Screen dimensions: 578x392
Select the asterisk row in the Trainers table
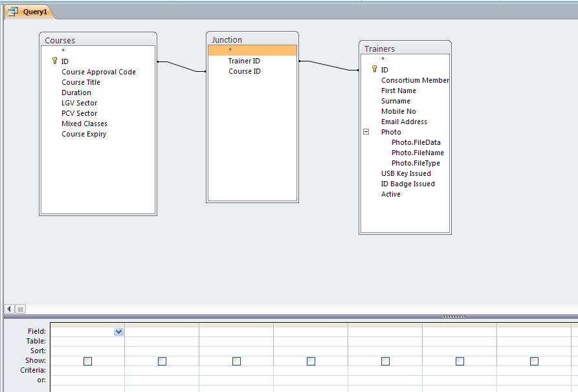coord(405,59)
